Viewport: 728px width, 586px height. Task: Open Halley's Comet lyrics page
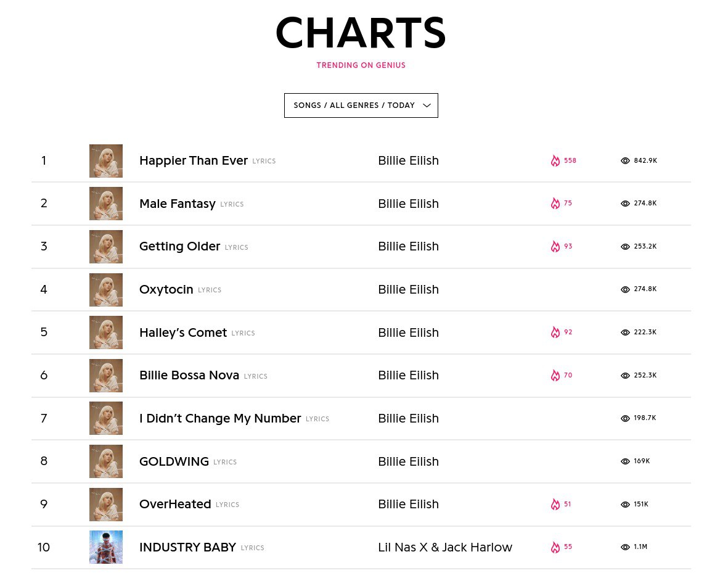183,332
